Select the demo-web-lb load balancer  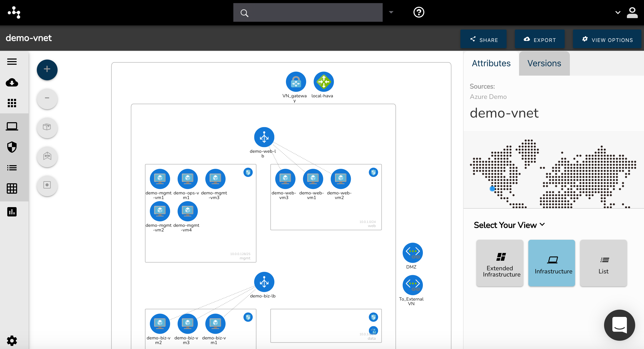[264, 137]
